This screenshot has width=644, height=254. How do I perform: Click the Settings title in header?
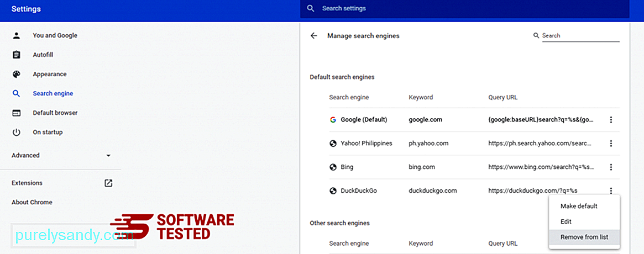[x=27, y=9]
